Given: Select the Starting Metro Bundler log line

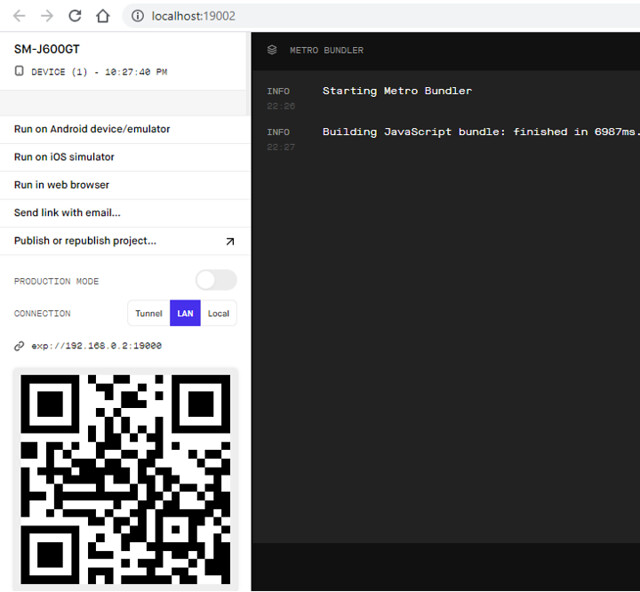Looking at the screenshot, I should point(397,91).
